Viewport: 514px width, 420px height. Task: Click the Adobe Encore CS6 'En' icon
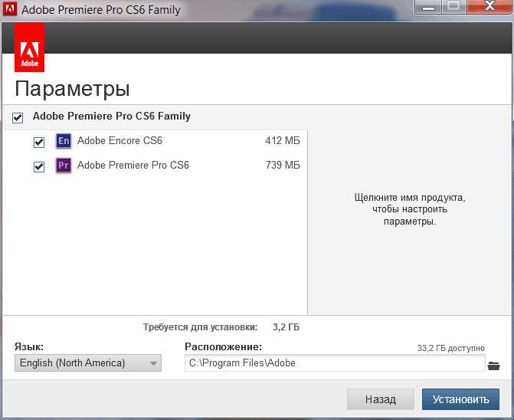point(64,141)
